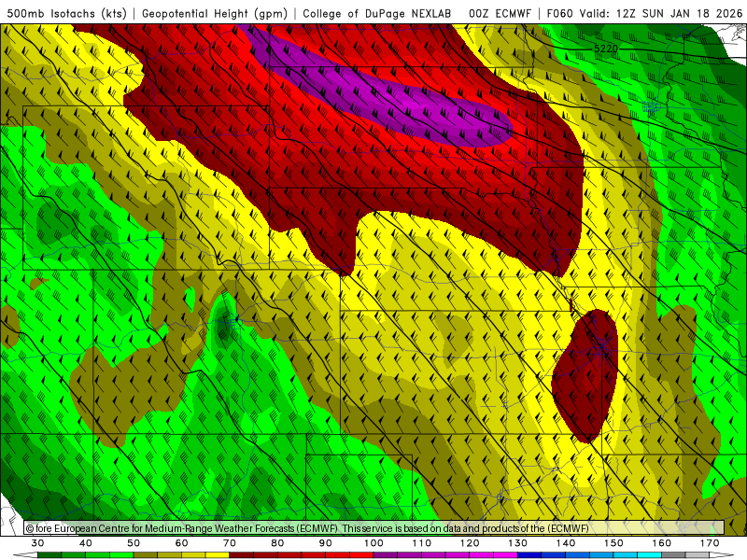Click the 30 value on the color scale
The width and height of the screenshot is (747, 560).
click(37, 543)
